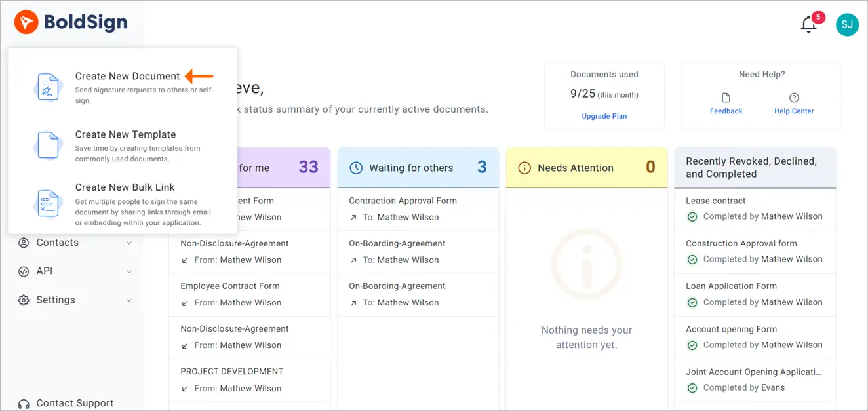868x411 pixels.
Task: Open the Recently Revoked, Declined, and Completed header
Action: 755,168
